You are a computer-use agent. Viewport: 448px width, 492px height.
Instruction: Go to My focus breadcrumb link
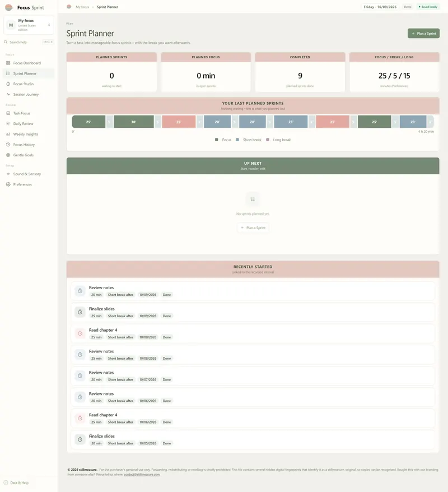[x=82, y=7]
